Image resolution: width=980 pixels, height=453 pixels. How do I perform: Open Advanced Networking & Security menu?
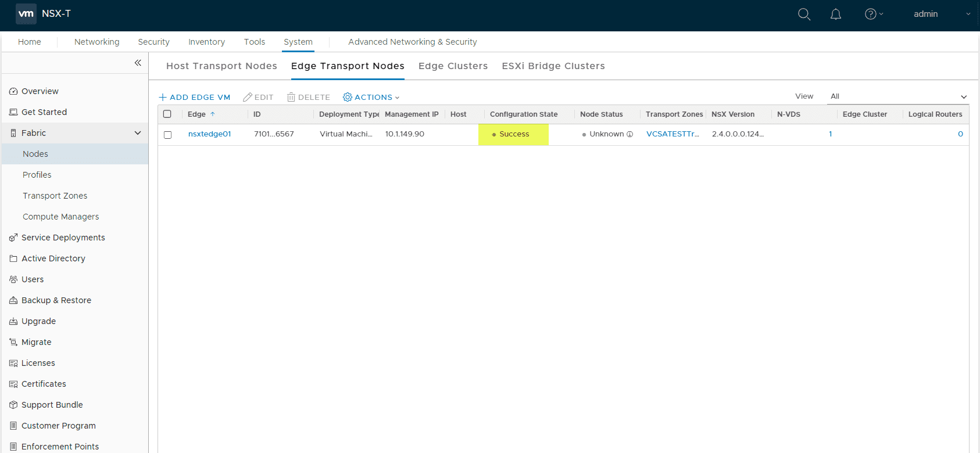[x=413, y=42]
